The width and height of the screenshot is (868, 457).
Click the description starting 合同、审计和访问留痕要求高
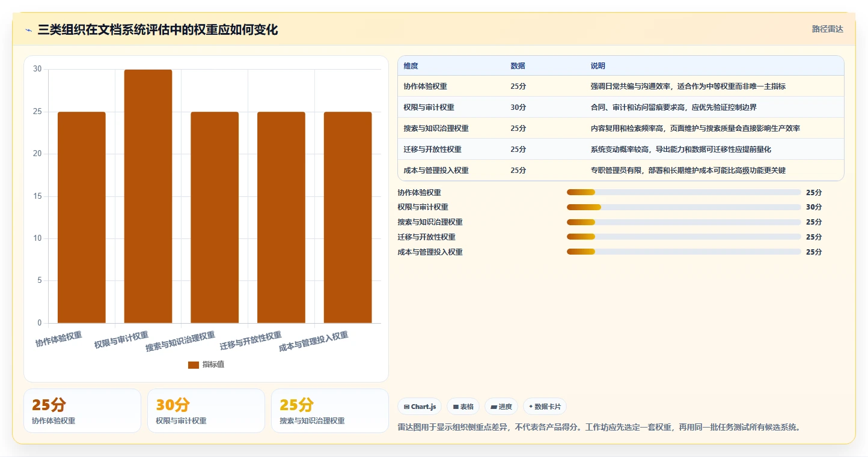[674, 107]
